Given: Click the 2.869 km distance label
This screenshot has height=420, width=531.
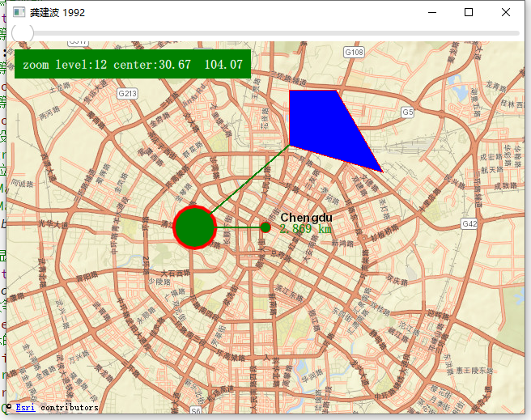Looking at the screenshot, I should (306, 229).
